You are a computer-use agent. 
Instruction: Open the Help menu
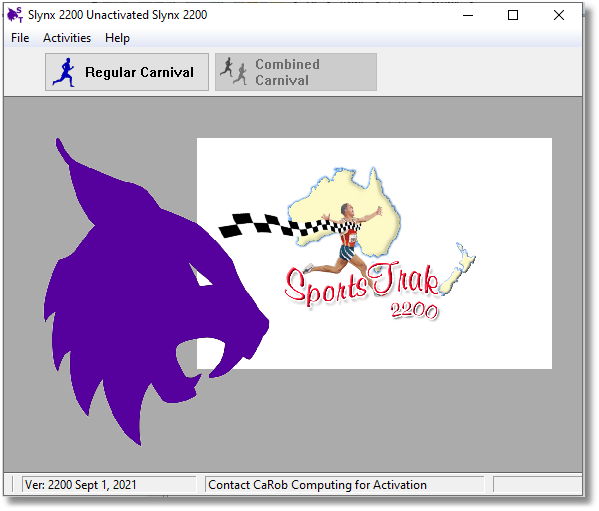[117, 38]
